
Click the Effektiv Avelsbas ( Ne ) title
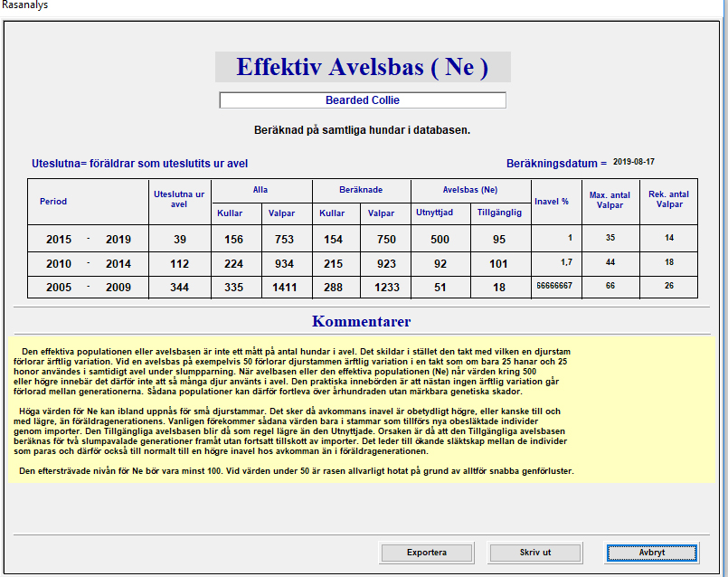pos(363,67)
